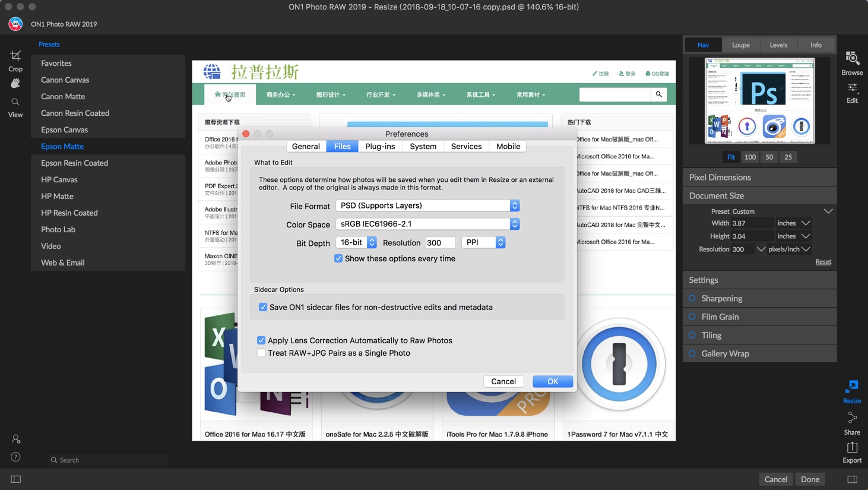Click the globe logo in webpage image
The width and height of the screenshot is (868, 490).
point(212,72)
